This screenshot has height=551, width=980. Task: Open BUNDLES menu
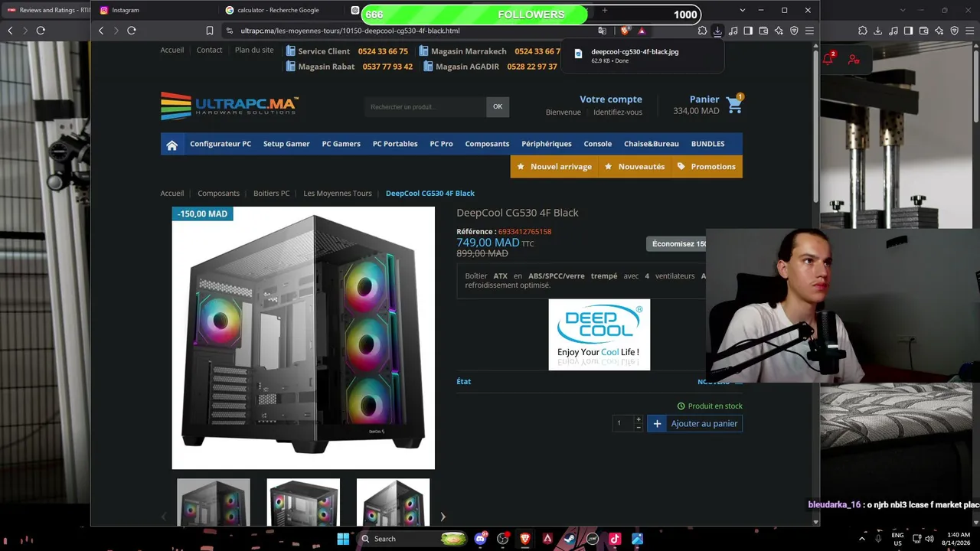pos(707,144)
